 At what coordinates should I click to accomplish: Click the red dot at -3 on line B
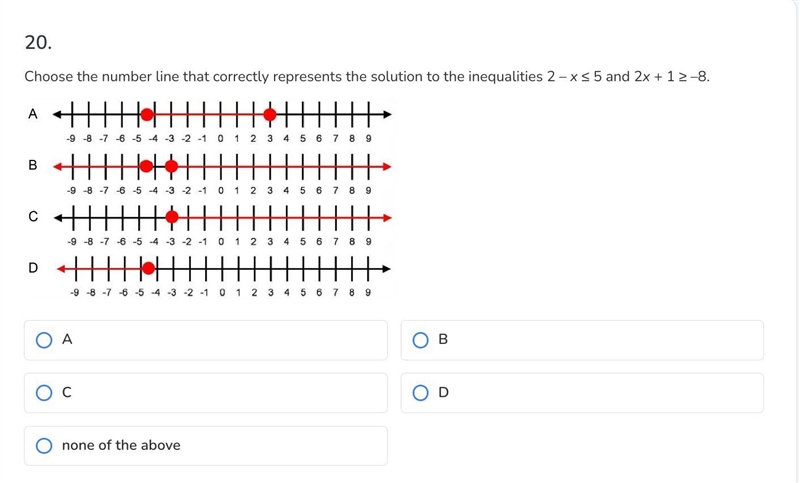(171, 166)
